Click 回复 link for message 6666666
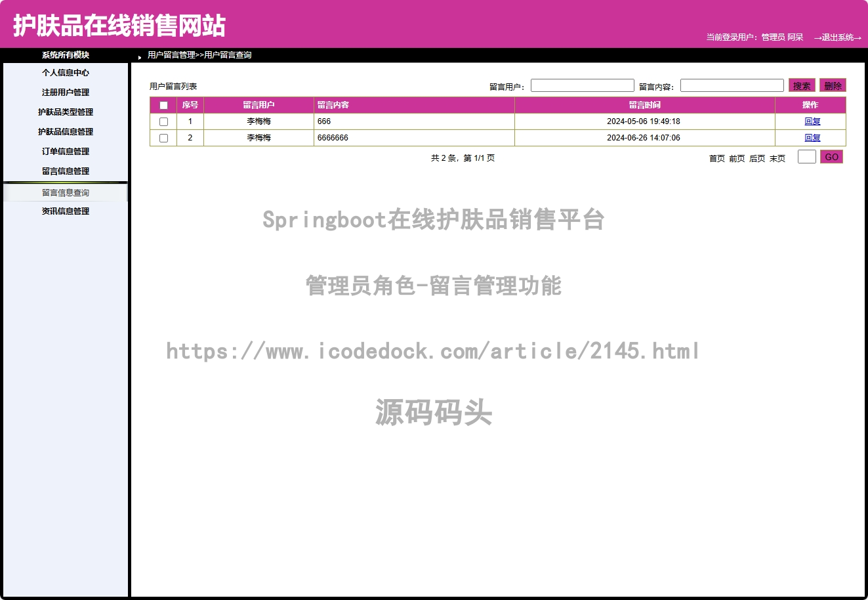Viewport: 868px width, 600px height. tap(812, 138)
